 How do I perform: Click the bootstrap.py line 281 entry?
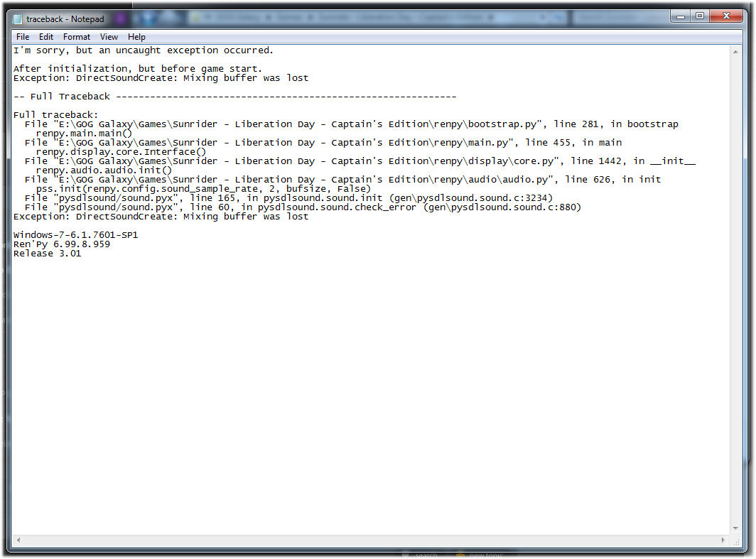click(352, 124)
